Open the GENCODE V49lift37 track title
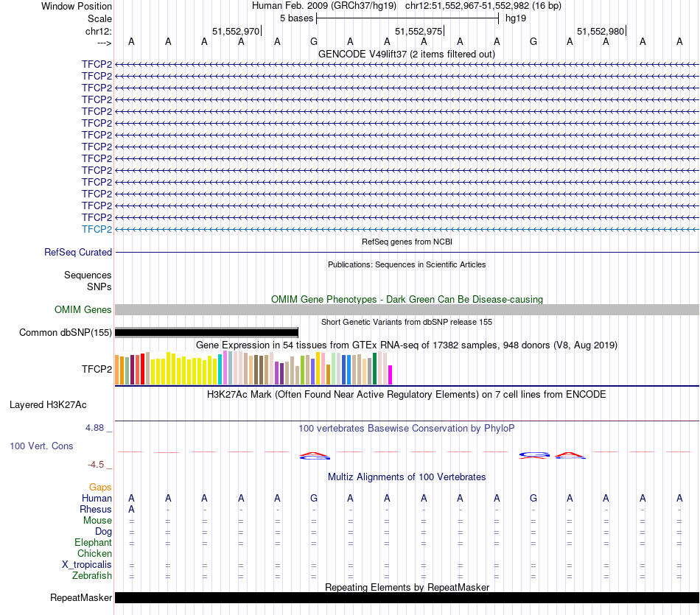Image resolution: width=700 pixels, height=615 pixels. 406,54
